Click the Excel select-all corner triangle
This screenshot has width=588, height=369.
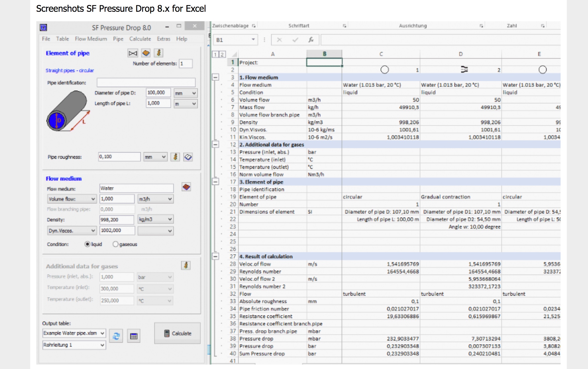point(234,54)
